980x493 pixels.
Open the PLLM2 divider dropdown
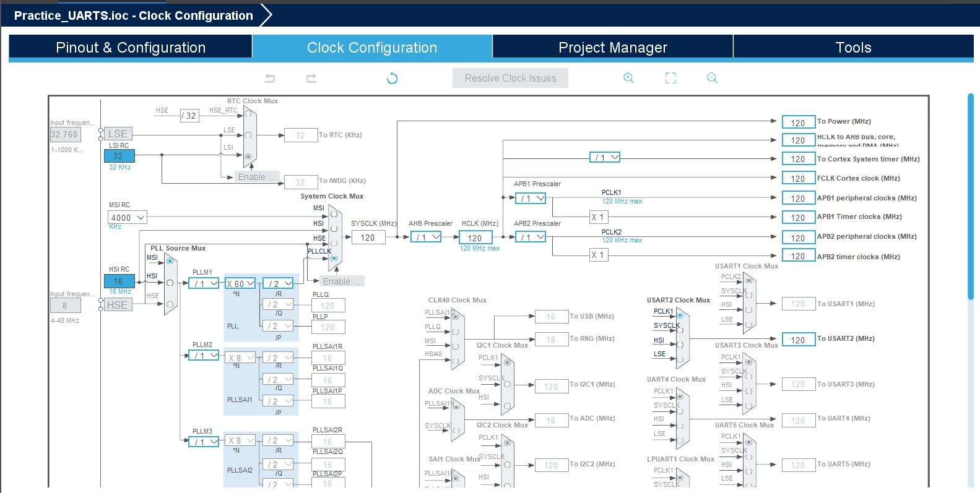pyautogui.click(x=204, y=355)
